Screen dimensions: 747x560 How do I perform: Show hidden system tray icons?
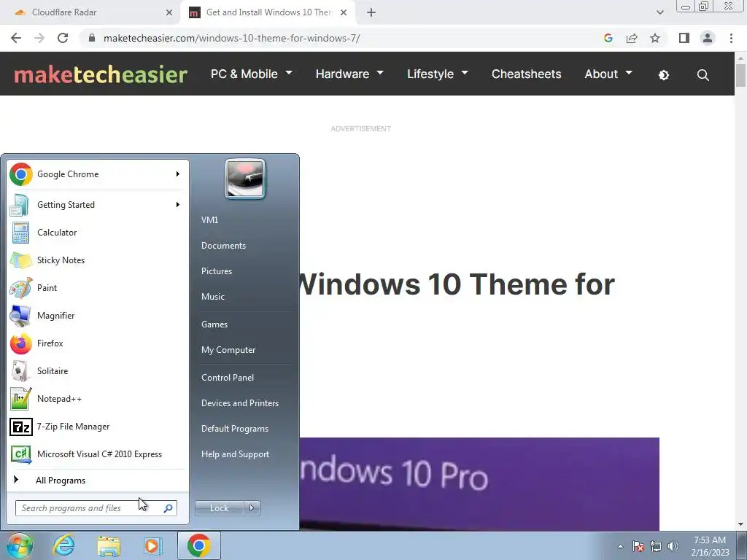tap(620, 546)
